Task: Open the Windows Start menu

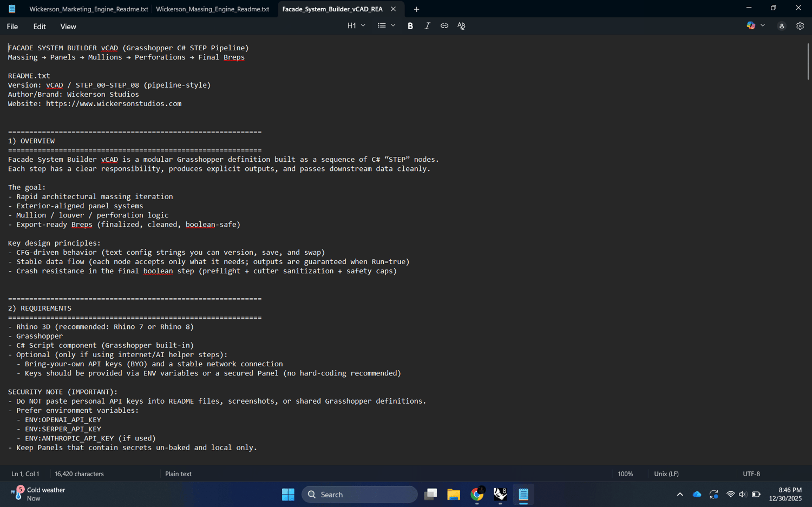Action: tap(288, 495)
